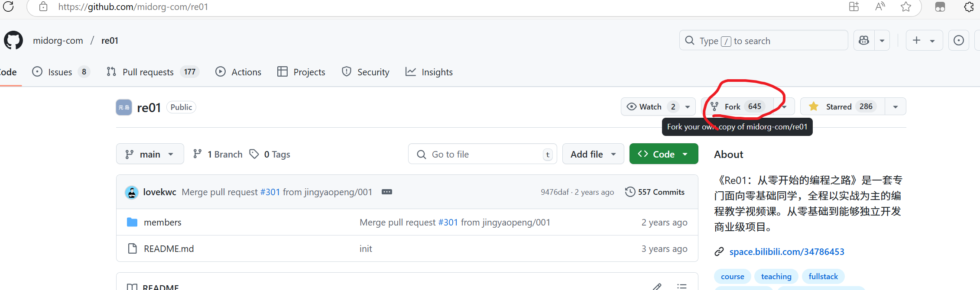Open midorg-com organization link
The width and height of the screenshot is (980, 290).
tap(58, 40)
